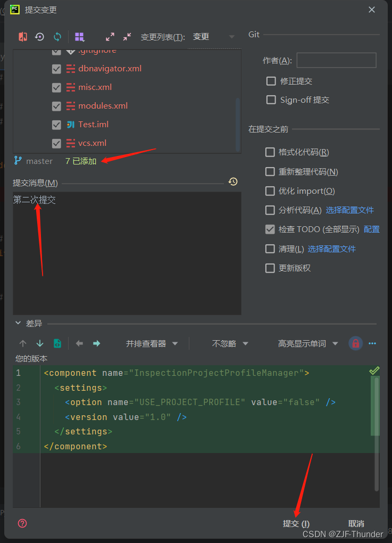Enable Sign-off 提交 checkbox

tap(271, 100)
